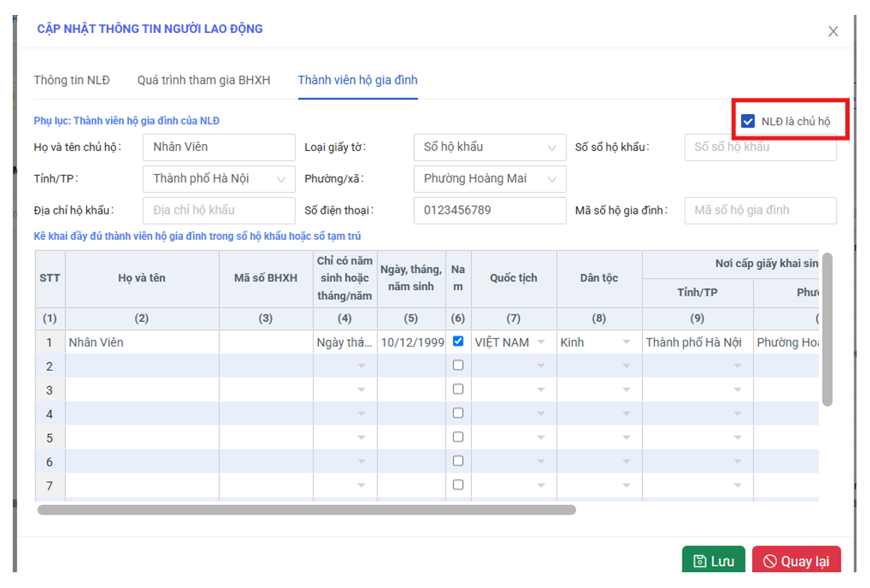Click the horizontal scrollbar under the table
870x588 pixels.
tap(306, 510)
